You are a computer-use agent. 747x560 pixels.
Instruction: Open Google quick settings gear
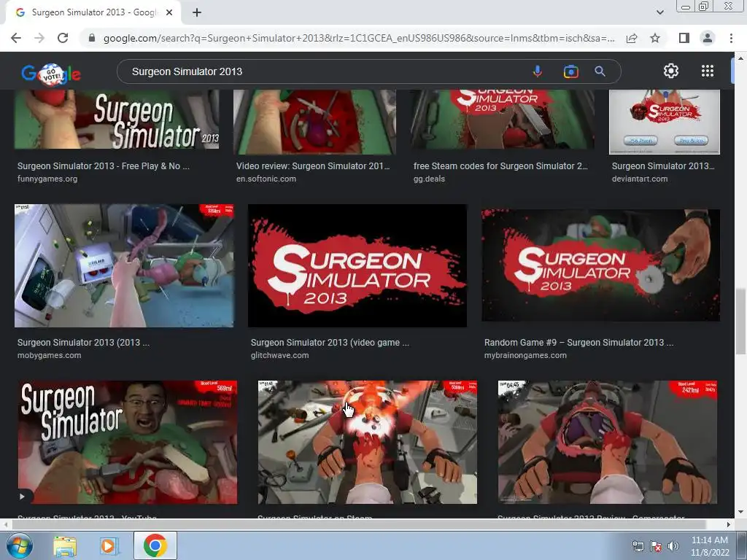(x=671, y=71)
